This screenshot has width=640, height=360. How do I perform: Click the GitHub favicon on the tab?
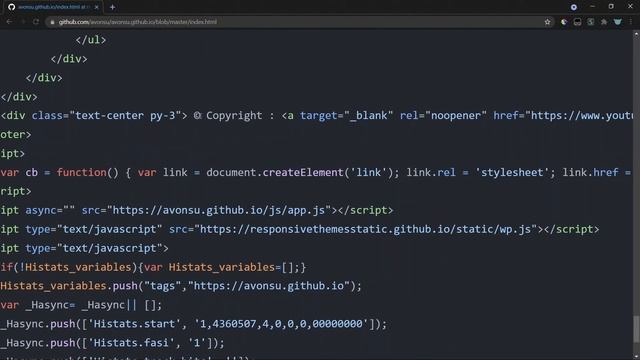[x=11, y=7]
